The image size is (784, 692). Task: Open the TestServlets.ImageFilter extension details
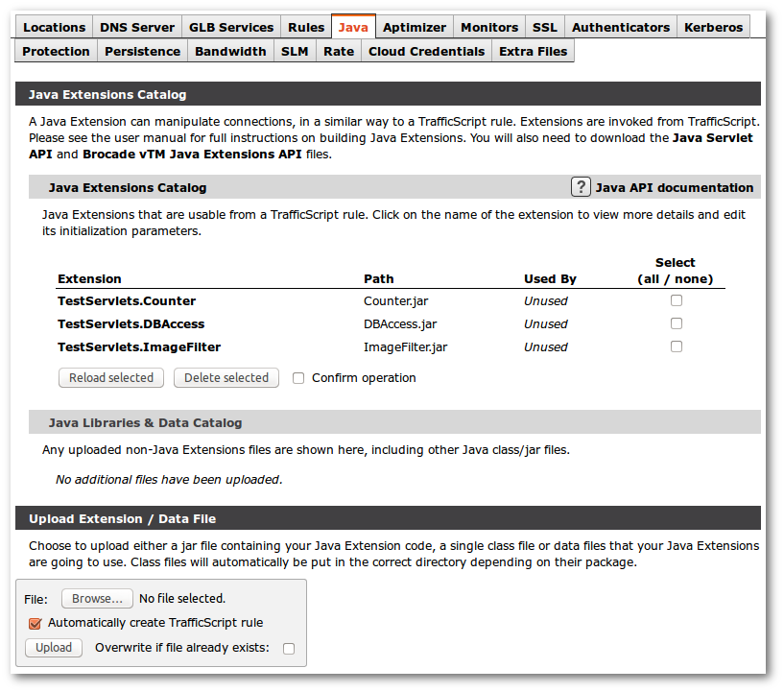click(x=139, y=347)
